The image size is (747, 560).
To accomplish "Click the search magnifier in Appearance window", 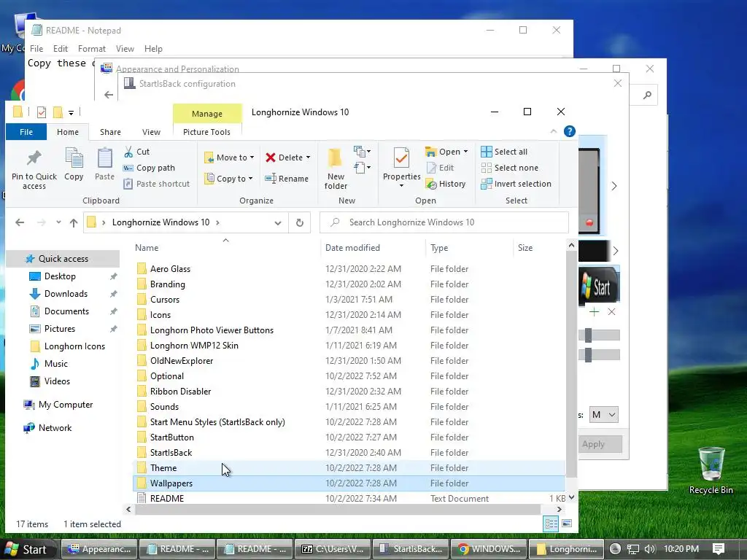I will [x=647, y=96].
